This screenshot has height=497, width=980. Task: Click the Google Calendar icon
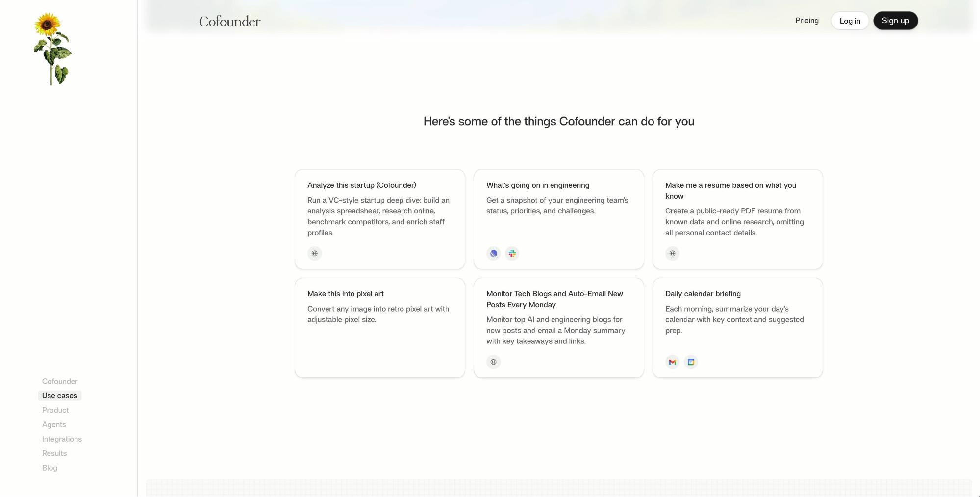[691, 362]
